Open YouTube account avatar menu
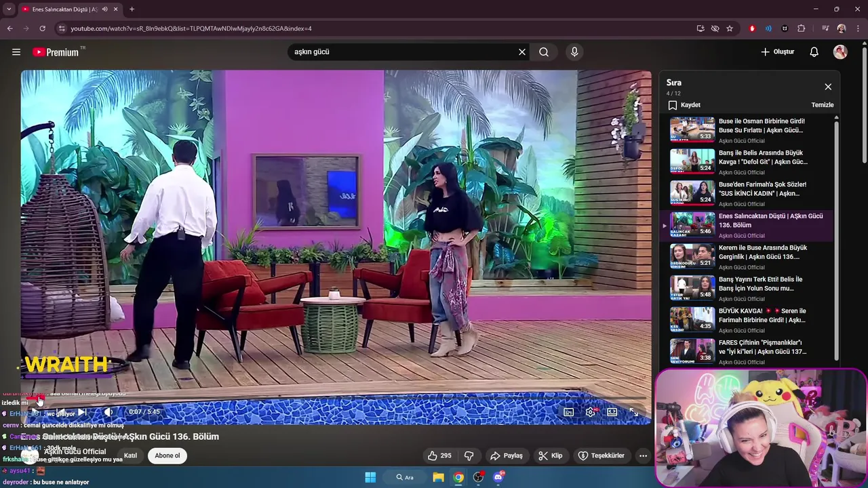This screenshot has height=488, width=868. 840,52
